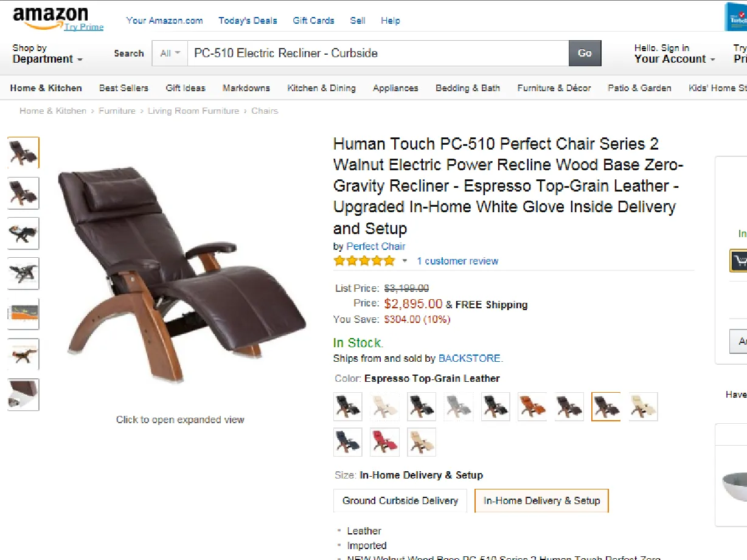The image size is (747, 560).
Task: Expand the Shop by Department menu
Action: pos(47,54)
